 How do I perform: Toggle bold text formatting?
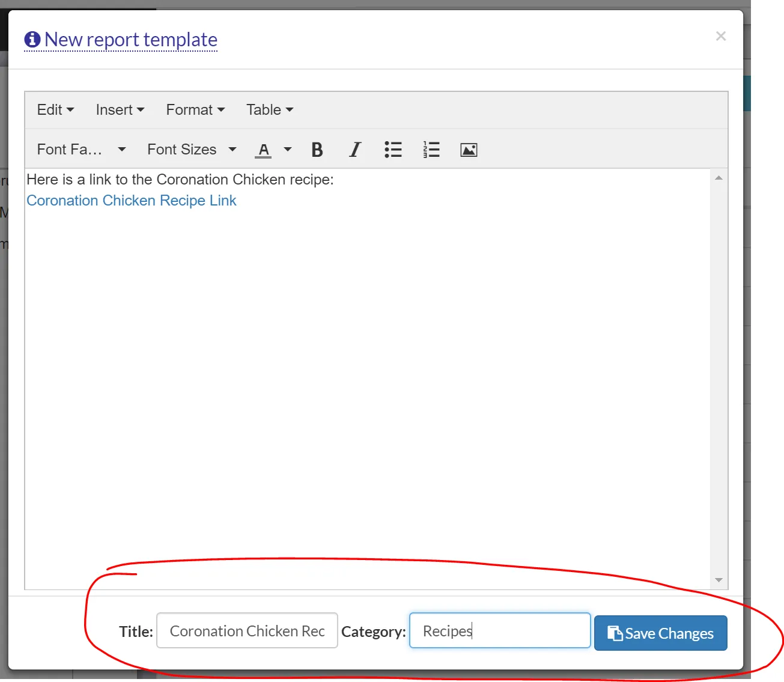[x=317, y=150]
